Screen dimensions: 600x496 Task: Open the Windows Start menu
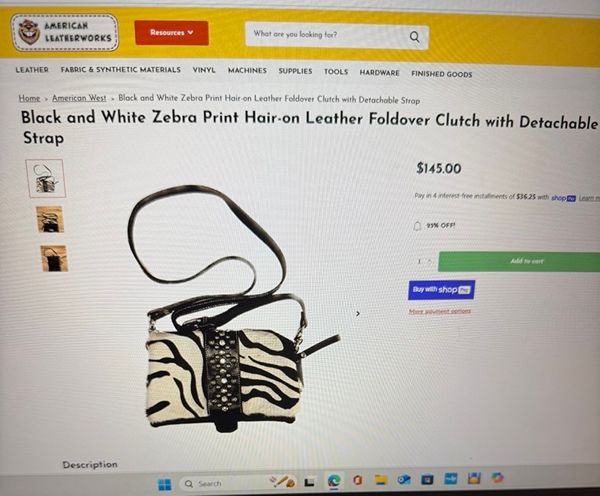coord(165,485)
